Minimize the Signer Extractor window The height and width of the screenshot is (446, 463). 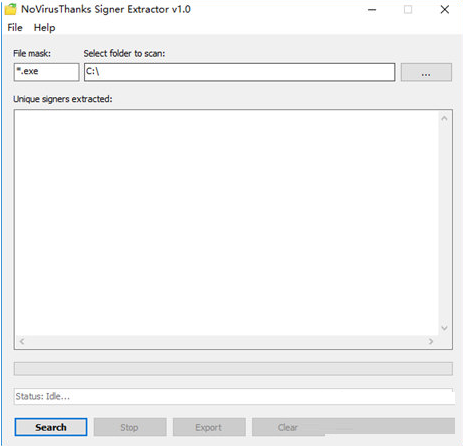pyautogui.click(x=372, y=10)
